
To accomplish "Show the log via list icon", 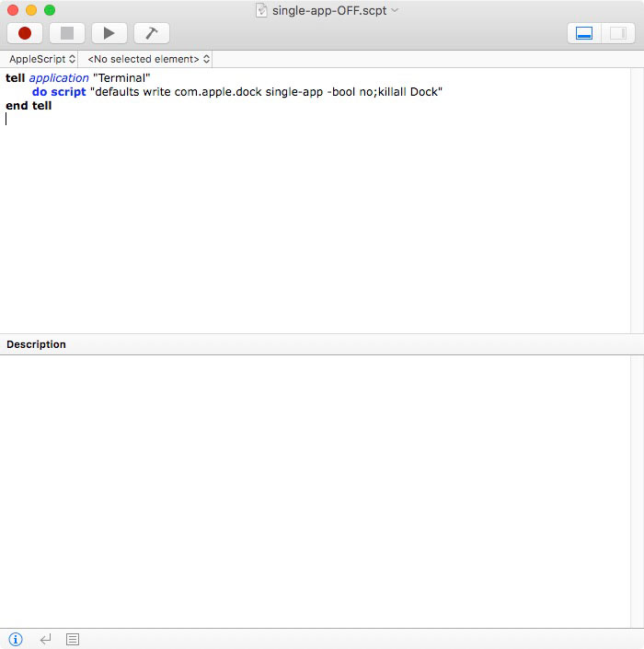I will coord(74,639).
